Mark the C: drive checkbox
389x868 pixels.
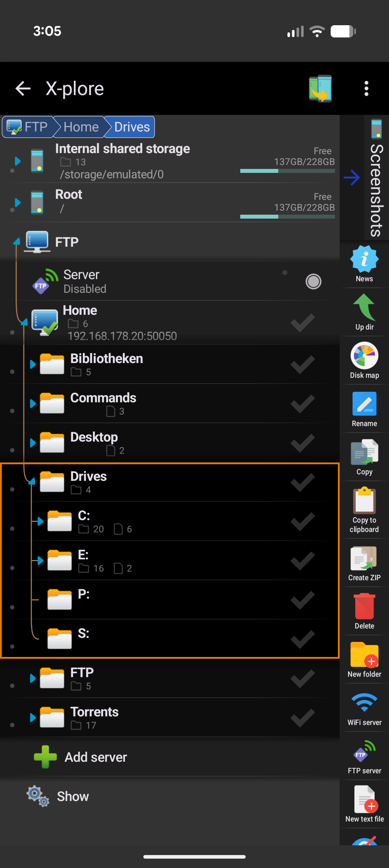(303, 521)
